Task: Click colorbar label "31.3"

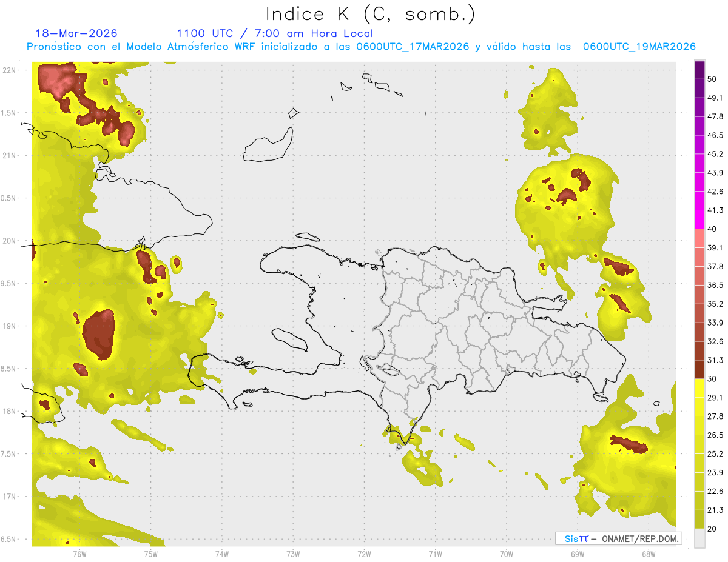Action: [716, 360]
